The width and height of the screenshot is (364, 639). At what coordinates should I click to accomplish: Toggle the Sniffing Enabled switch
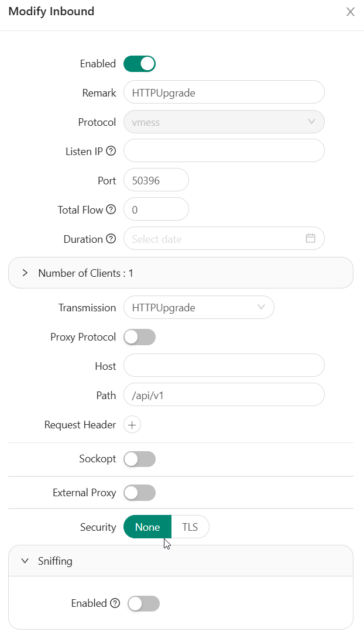(143, 603)
